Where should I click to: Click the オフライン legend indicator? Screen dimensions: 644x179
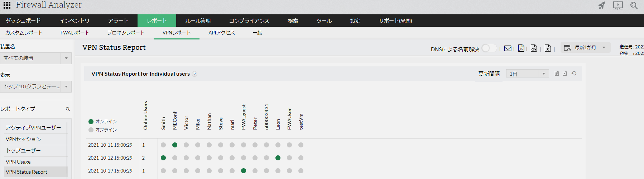click(x=91, y=130)
